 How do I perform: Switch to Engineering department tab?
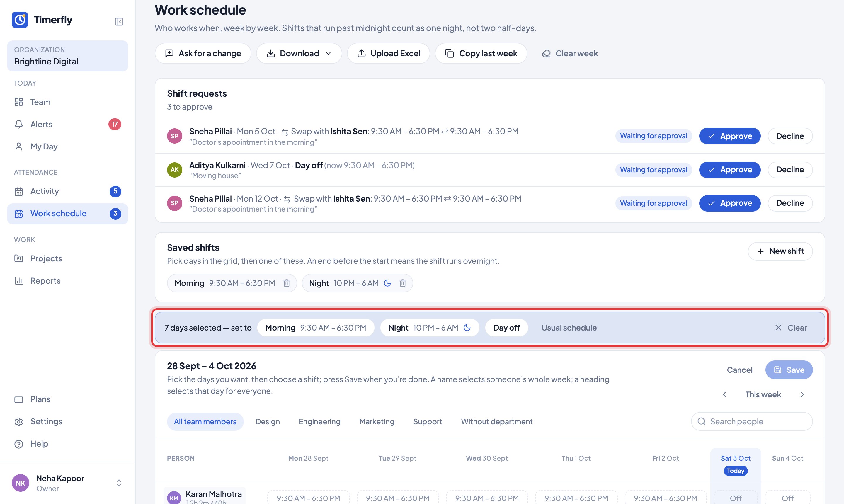[319, 421]
